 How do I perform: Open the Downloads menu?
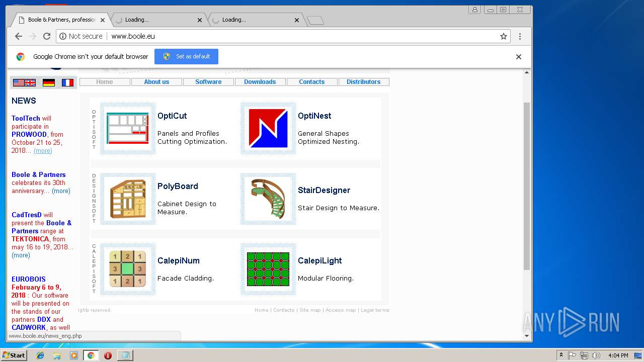tap(260, 82)
